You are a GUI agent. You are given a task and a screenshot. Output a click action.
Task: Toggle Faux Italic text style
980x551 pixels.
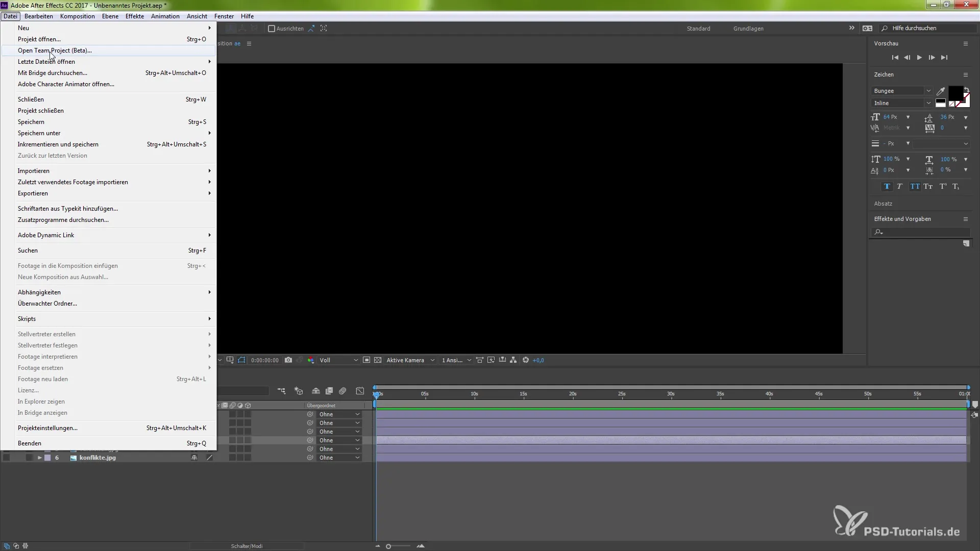[x=899, y=187]
